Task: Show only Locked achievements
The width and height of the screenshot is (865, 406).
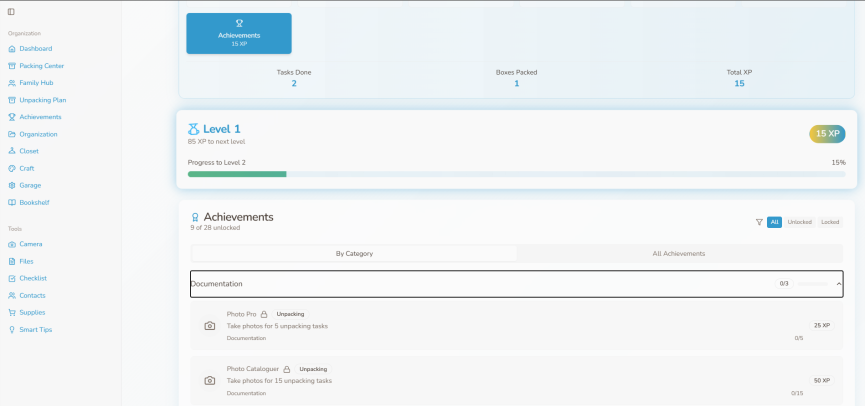Action: 830,222
